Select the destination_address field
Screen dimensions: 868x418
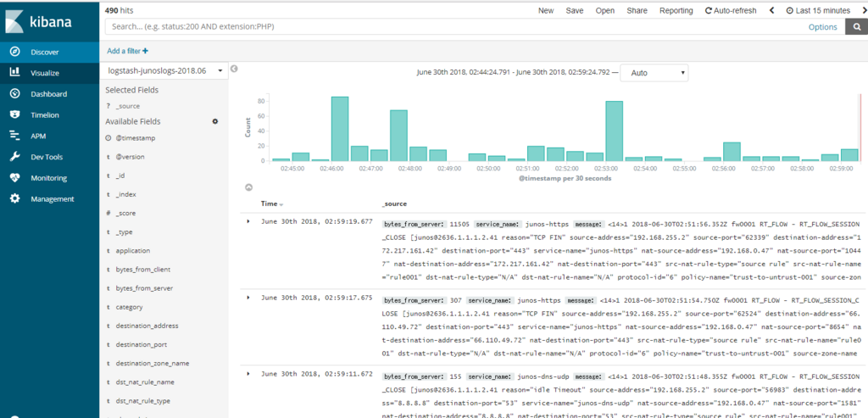coord(147,326)
